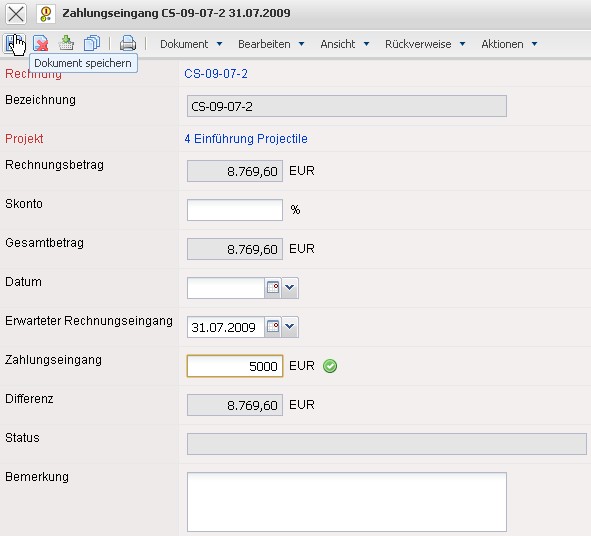Open the Bearbeiten menu
Image resolution: width=591 pixels, height=536 pixels.
click(x=271, y=44)
